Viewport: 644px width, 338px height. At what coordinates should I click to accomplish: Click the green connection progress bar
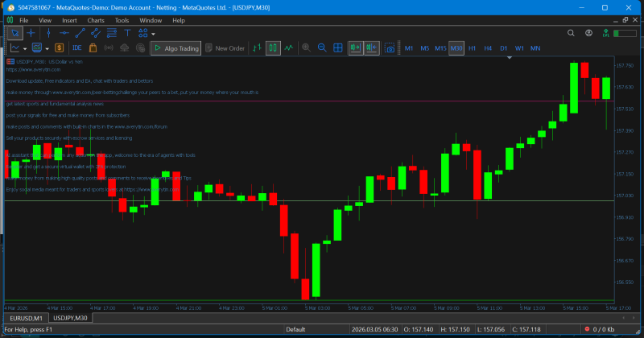(625, 33)
